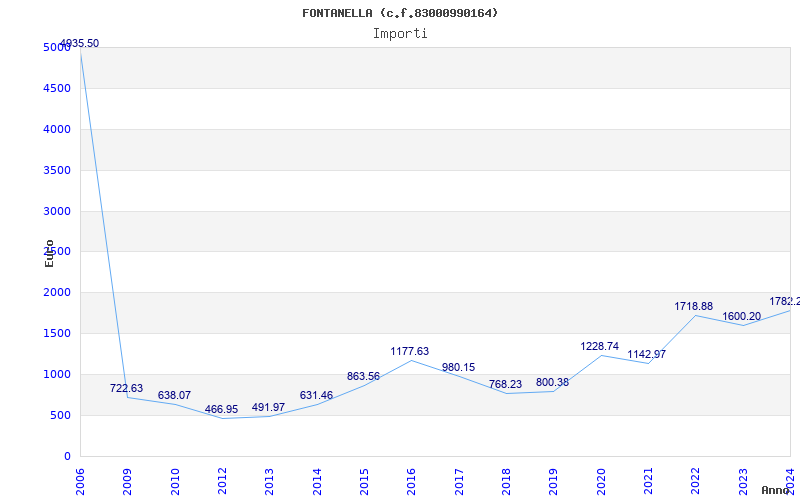Click the 2023 x-axis year label
Image resolution: width=800 pixels, height=500 pixels.
pos(742,482)
